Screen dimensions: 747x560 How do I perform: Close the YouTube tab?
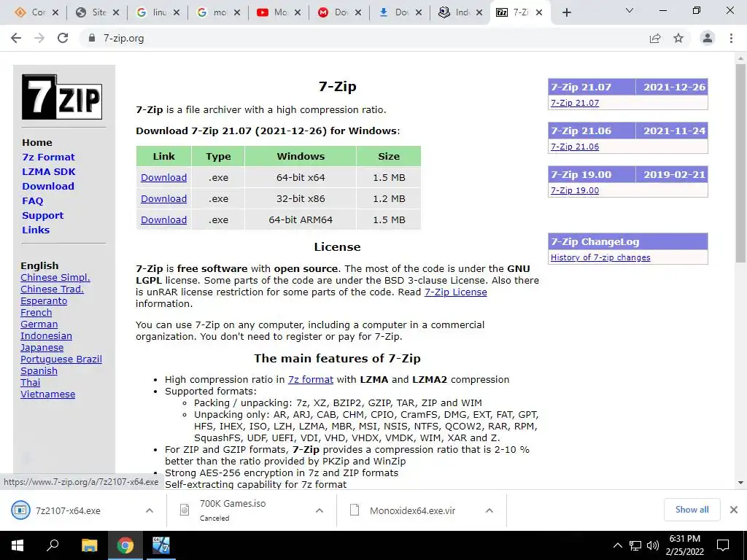click(x=298, y=12)
